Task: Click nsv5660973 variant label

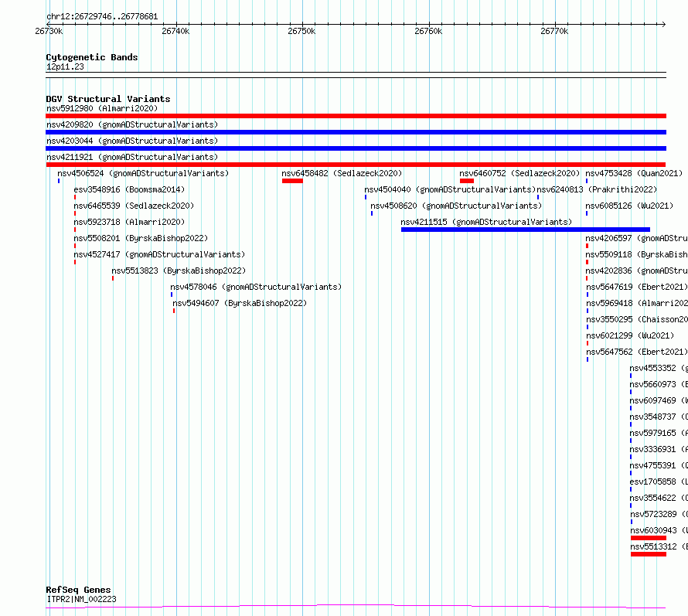Action: click(x=659, y=384)
